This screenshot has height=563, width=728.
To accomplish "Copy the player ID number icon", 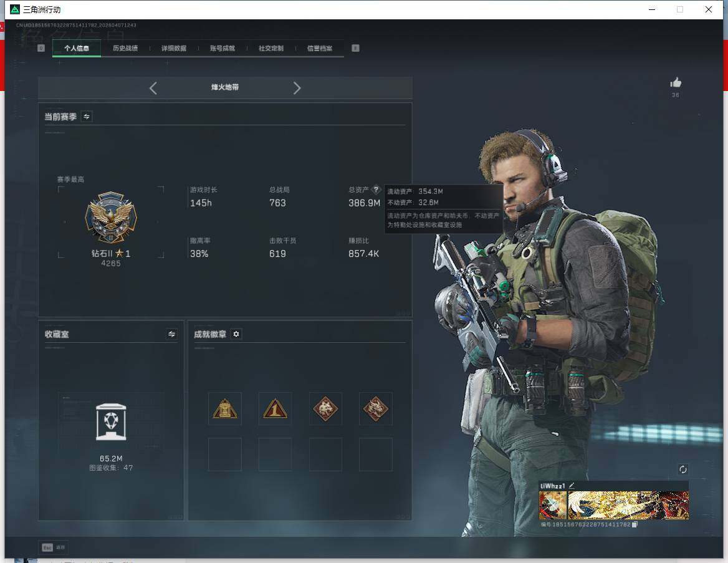I will (x=635, y=524).
